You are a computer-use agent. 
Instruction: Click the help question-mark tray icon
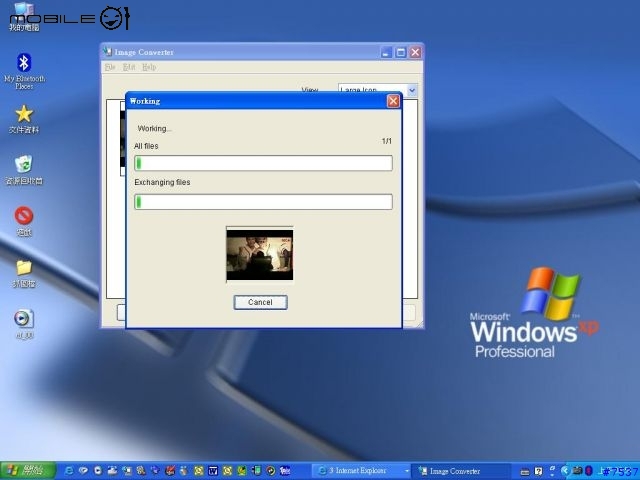pyautogui.click(x=538, y=471)
